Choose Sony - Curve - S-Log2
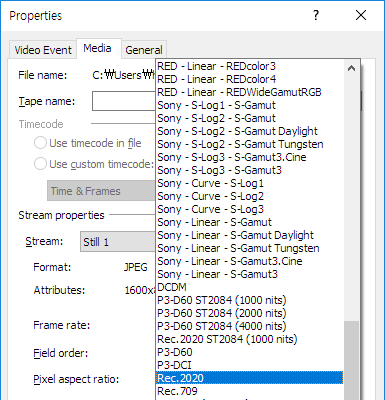 [249, 196]
